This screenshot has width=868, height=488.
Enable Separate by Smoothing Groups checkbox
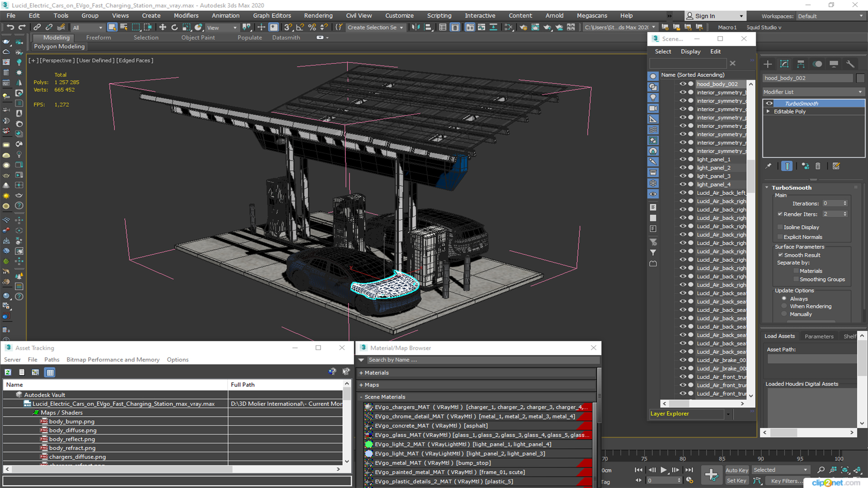(x=796, y=280)
